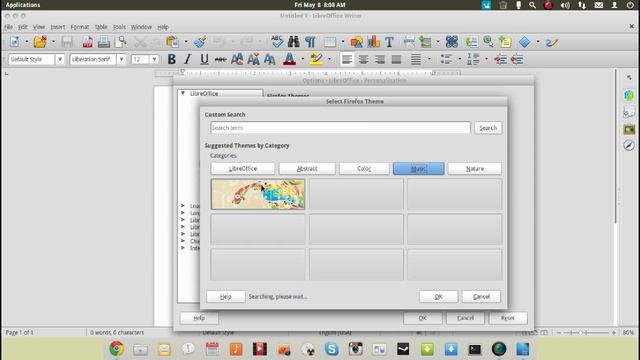Launch Chrome from the dock

[x=116, y=349]
